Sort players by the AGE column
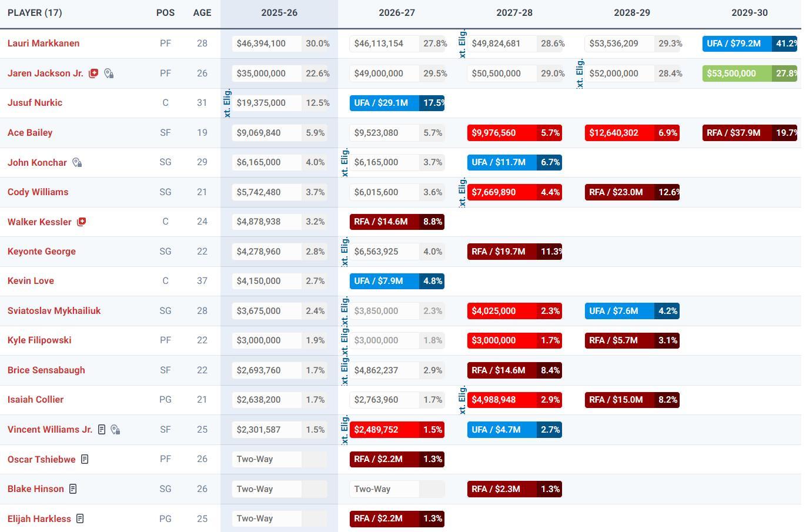 (202, 13)
